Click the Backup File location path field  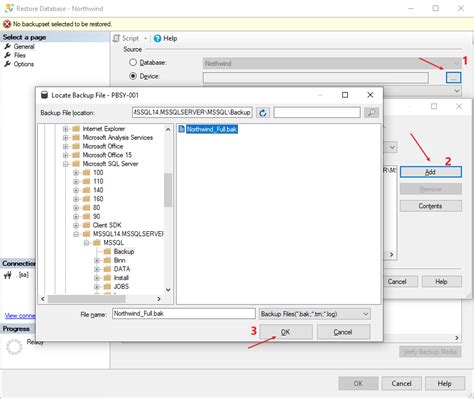[x=192, y=113]
